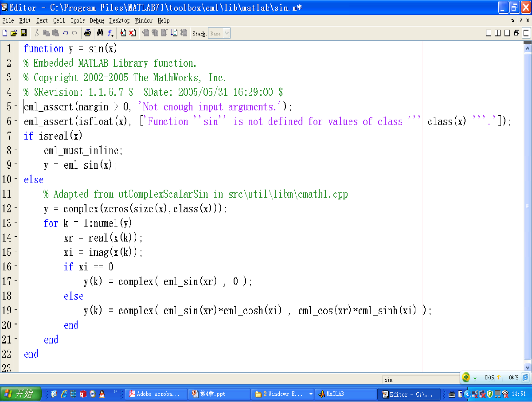Click the Exit debug mode icon
Viewport: 532px width, 402px height.
coord(184,33)
